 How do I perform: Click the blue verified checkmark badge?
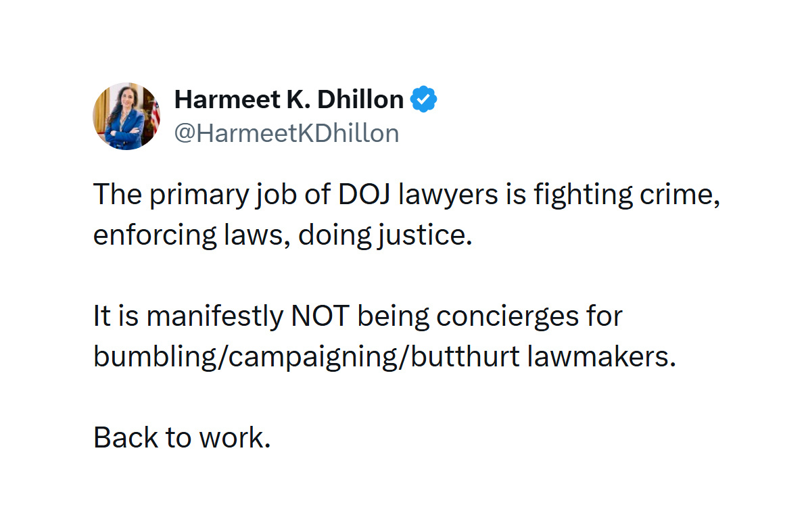point(424,100)
